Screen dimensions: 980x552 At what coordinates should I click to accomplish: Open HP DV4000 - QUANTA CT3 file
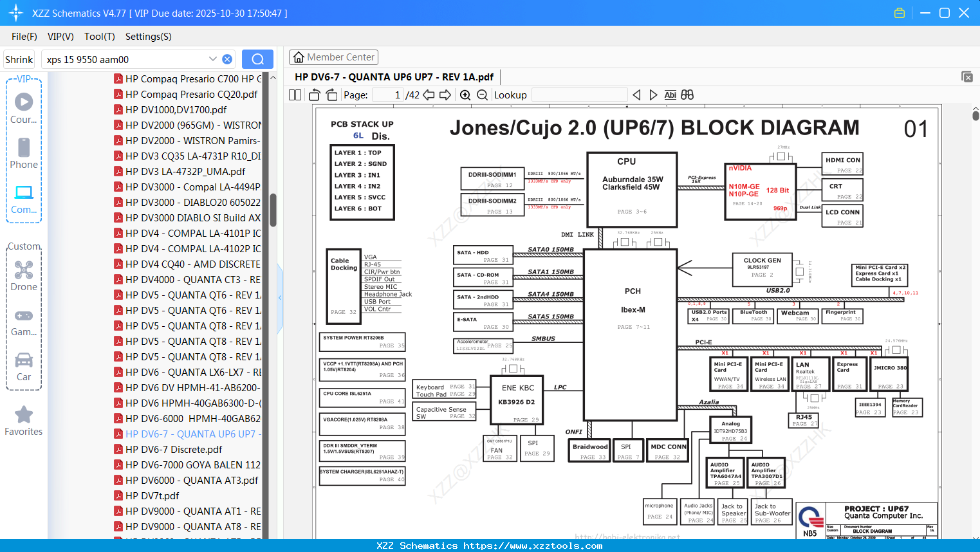click(x=187, y=279)
